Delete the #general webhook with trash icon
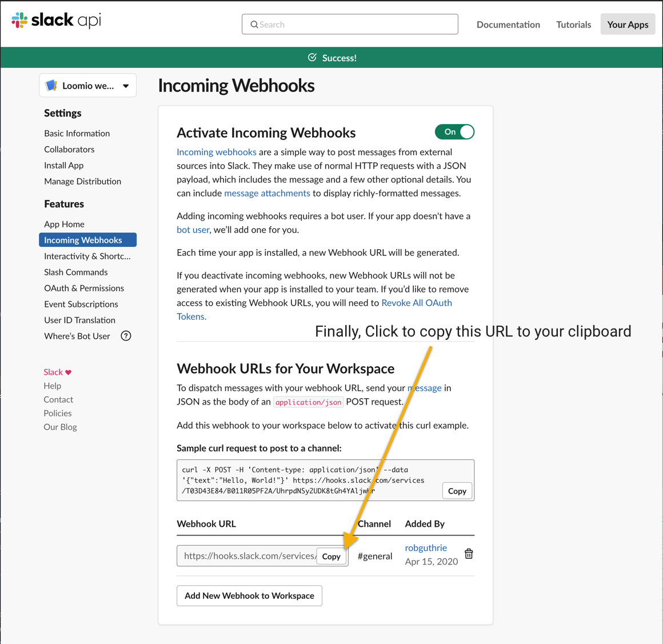This screenshot has width=663, height=644. pyautogui.click(x=469, y=554)
